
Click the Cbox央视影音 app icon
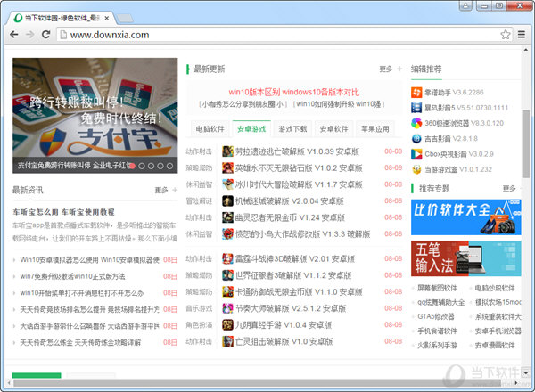416,153
